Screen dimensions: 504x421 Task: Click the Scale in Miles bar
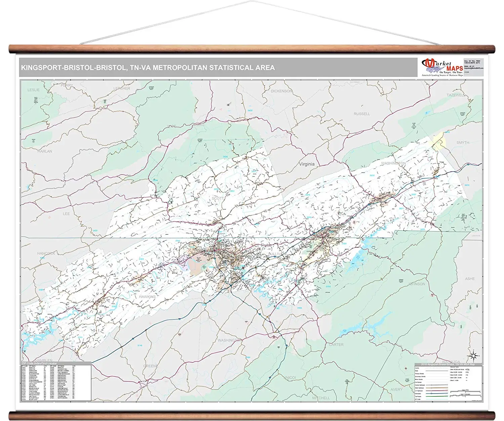465,391
